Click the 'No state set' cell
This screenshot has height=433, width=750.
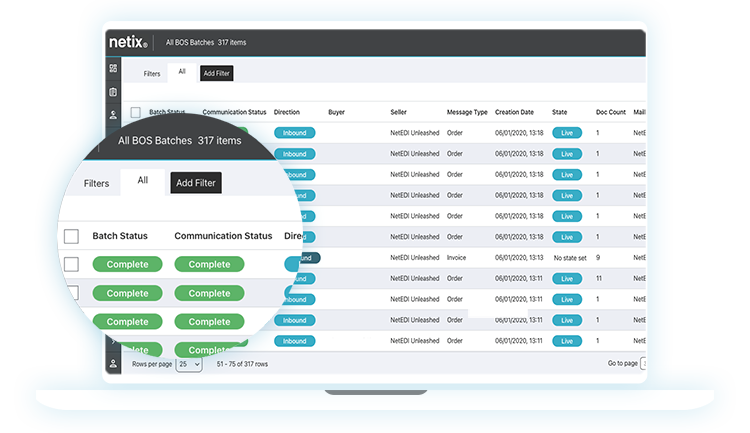(570, 258)
